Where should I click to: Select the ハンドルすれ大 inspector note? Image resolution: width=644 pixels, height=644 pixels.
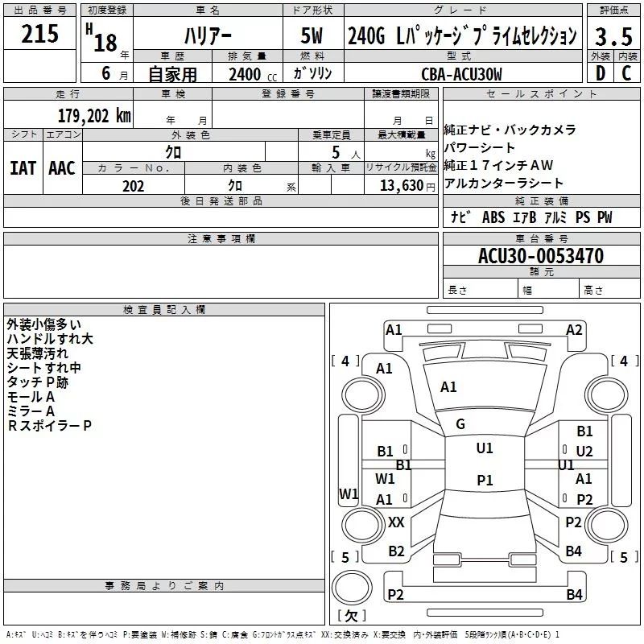[50, 339]
